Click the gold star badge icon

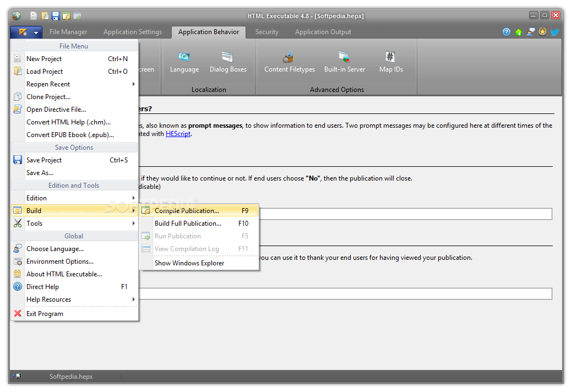pyautogui.click(x=542, y=32)
